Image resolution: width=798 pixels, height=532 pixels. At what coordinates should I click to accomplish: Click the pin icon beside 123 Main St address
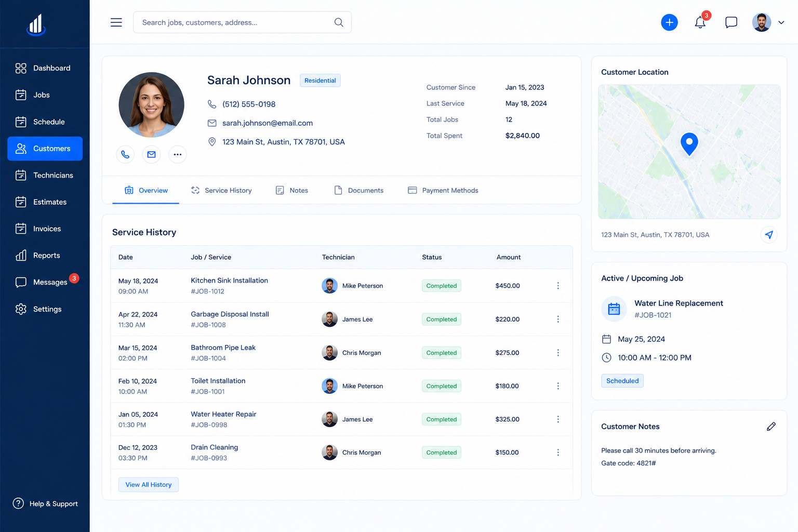(212, 142)
